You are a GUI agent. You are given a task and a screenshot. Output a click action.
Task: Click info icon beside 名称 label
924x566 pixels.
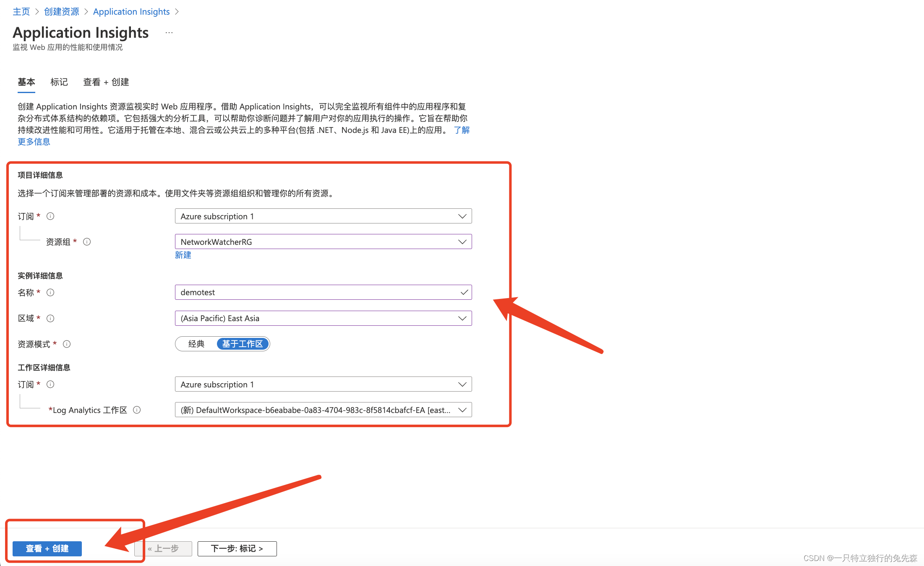(50, 293)
